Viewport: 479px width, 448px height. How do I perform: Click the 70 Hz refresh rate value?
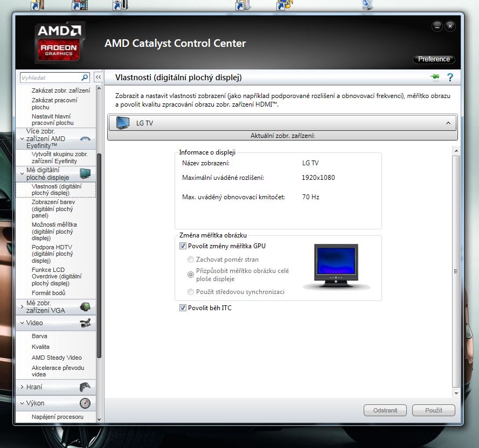point(311,197)
